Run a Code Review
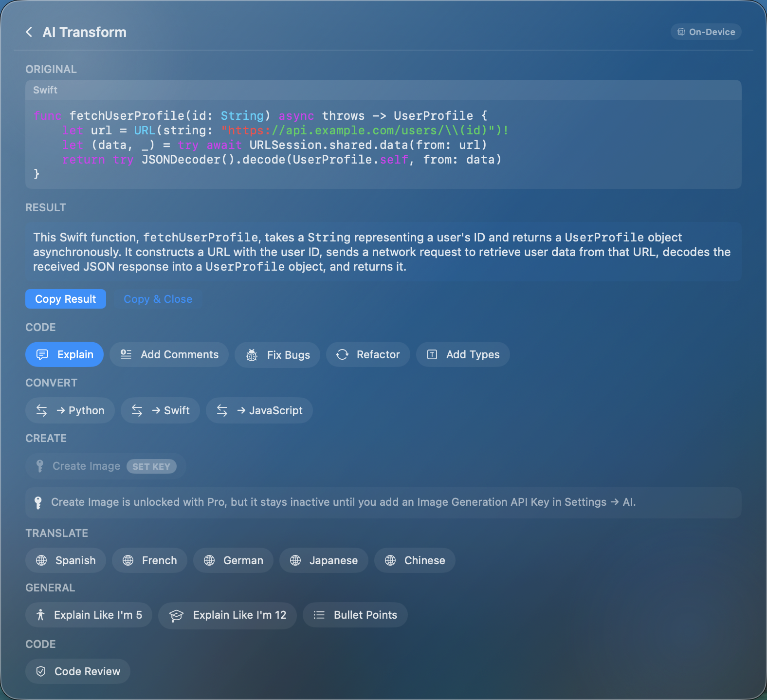The image size is (767, 700). tap(78, 671)
